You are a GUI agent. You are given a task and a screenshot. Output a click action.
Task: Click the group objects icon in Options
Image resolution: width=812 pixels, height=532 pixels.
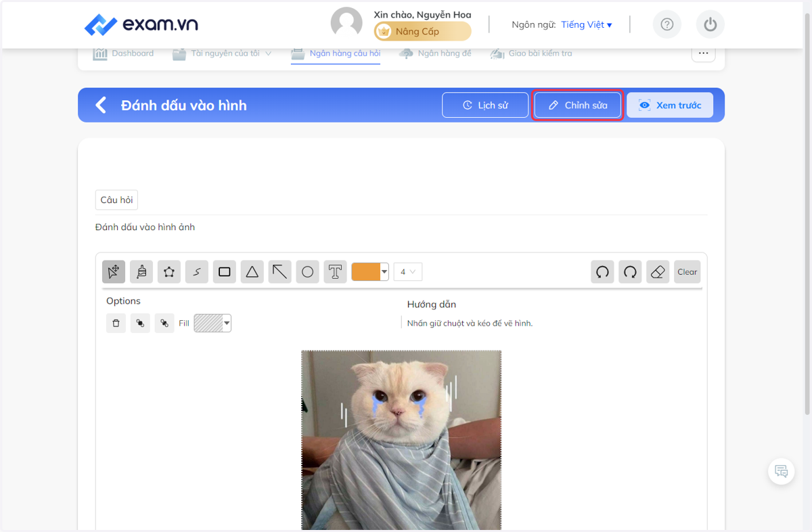[x=140, y=324]
